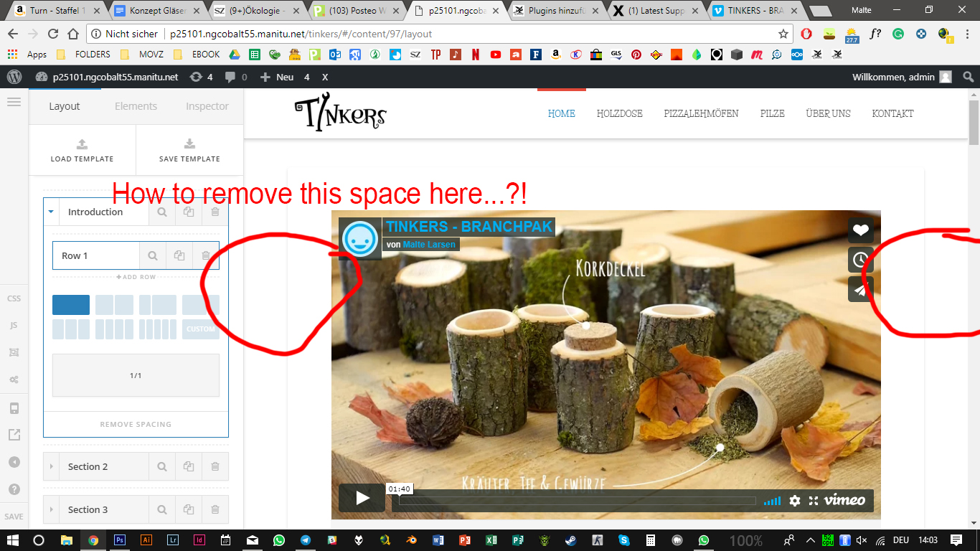
Task: Open the CSS editor in left sidebar
Action: pos(14,298)
